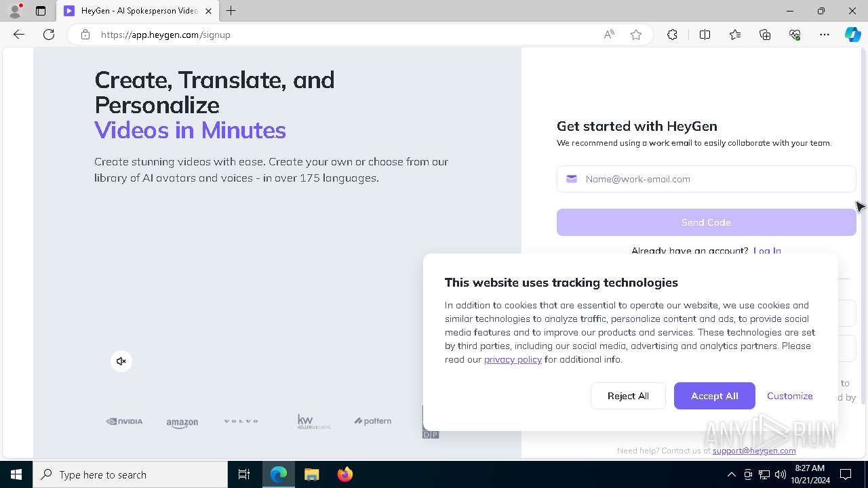The width and height of the screenshot is (868, 488).
Task: Open a new browser tab
Action: [x=231, y=11]
